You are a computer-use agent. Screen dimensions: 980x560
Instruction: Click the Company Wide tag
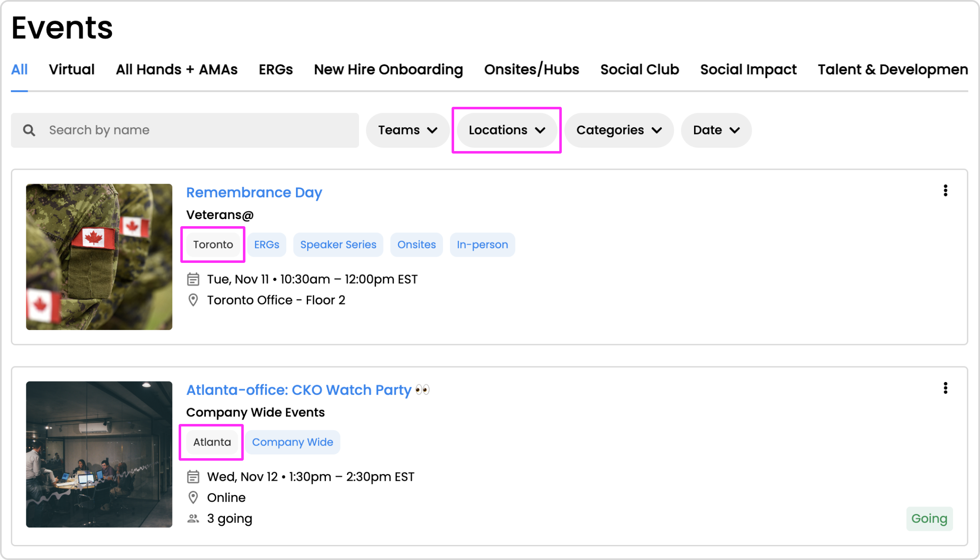point(292,442)
